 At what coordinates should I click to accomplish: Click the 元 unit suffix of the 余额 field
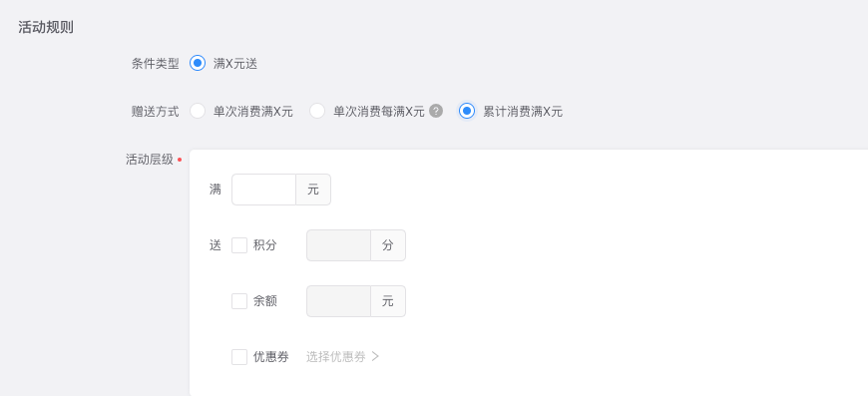point(388,301)
